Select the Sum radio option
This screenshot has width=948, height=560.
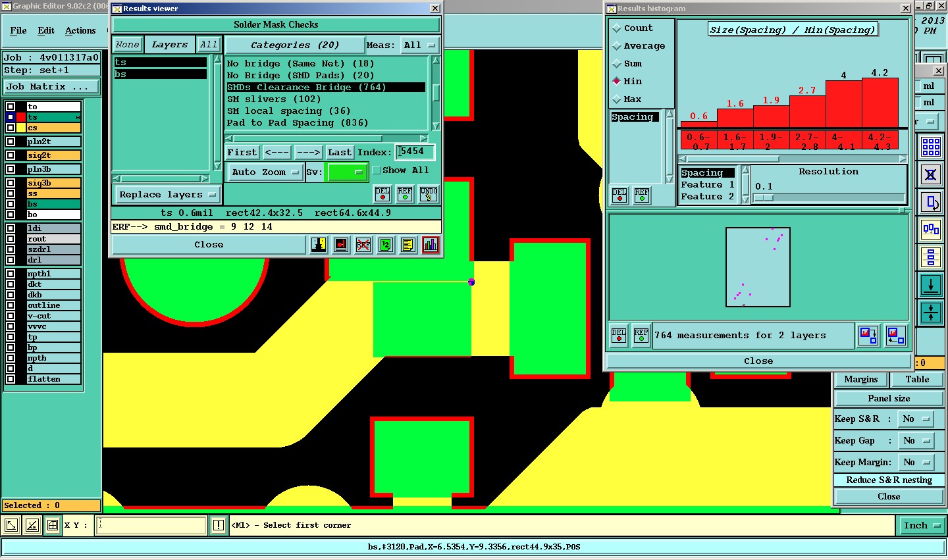[x=617, y=64]
